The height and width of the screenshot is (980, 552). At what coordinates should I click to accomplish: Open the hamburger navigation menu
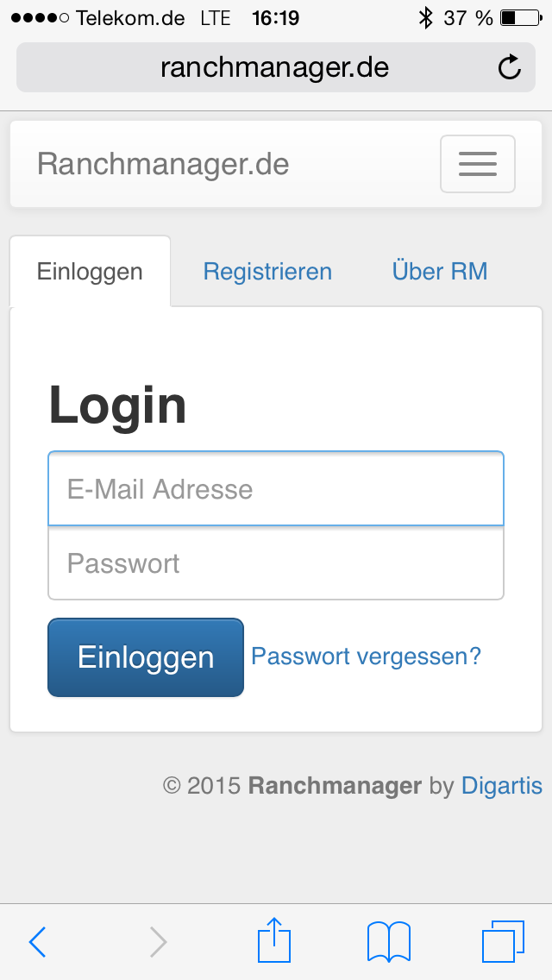[477, 164]
